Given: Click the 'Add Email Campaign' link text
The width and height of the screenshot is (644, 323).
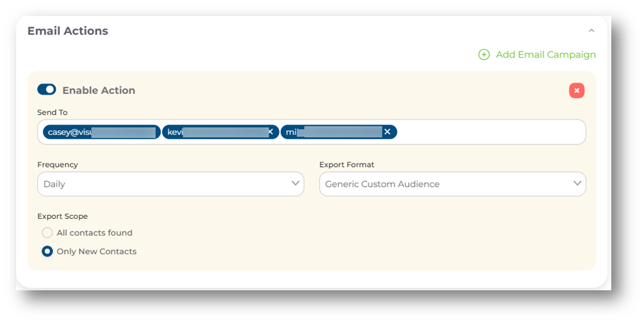Looking at the screenshot, I should (545, 55).
